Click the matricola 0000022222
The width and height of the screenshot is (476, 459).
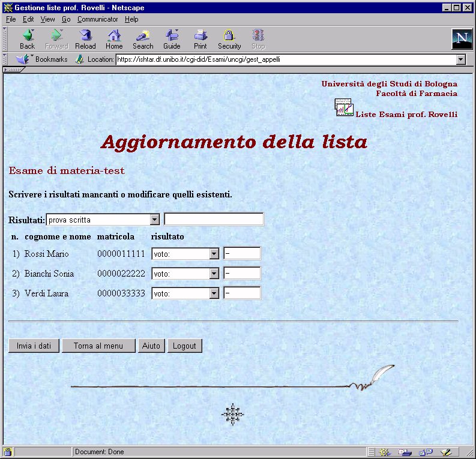tap(121, 274)
